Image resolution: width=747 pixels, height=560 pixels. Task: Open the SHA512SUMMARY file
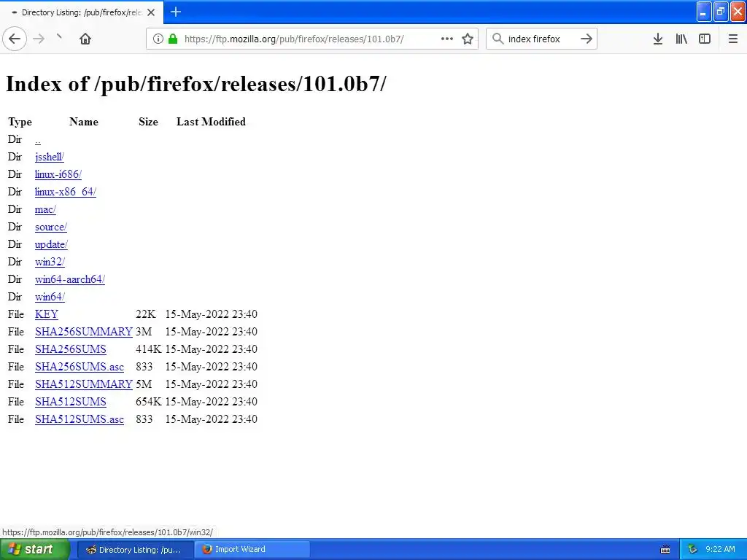coord(83,384)
